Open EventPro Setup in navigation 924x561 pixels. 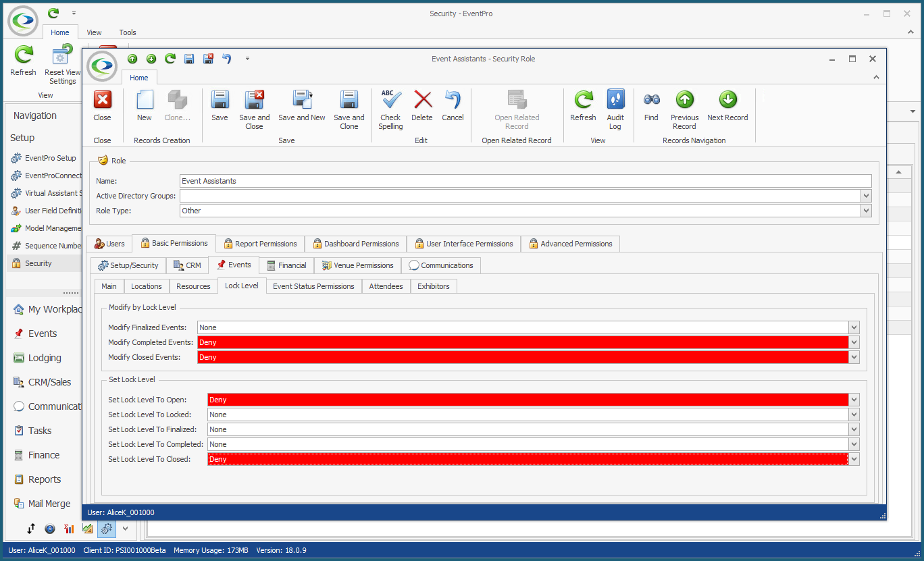(45, 158)
